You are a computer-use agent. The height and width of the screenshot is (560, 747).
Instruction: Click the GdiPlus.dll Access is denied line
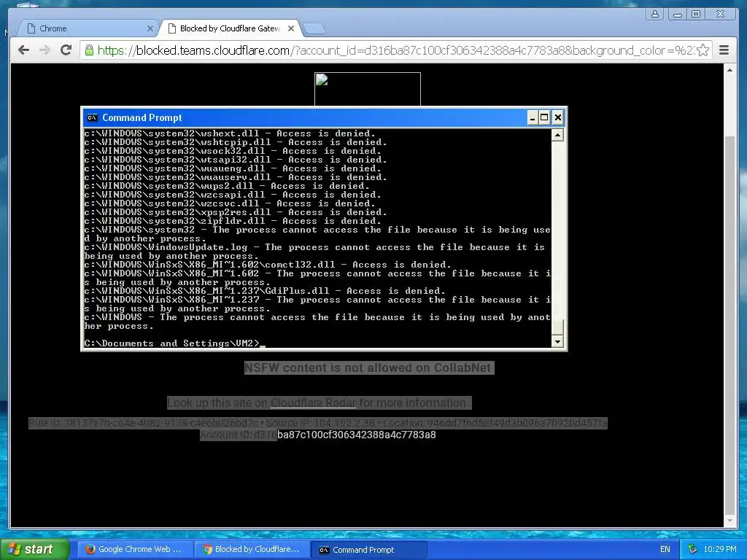264,291
